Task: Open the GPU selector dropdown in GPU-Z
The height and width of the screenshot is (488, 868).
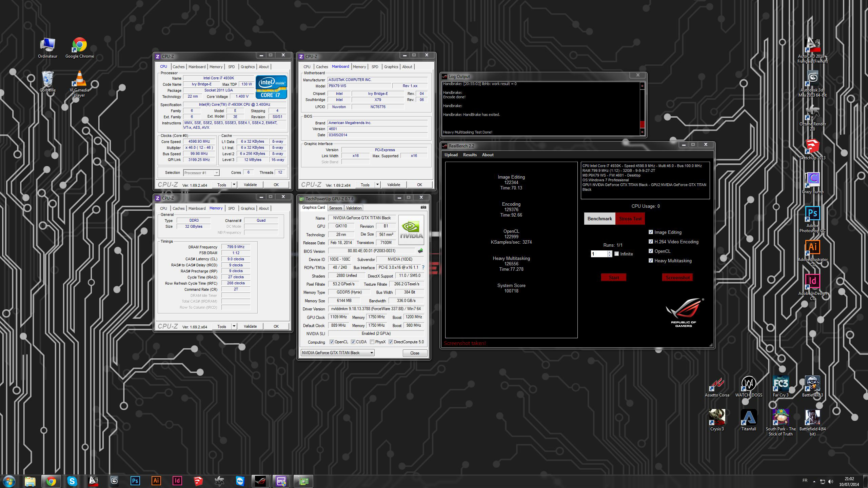Action: coord(337,353)
